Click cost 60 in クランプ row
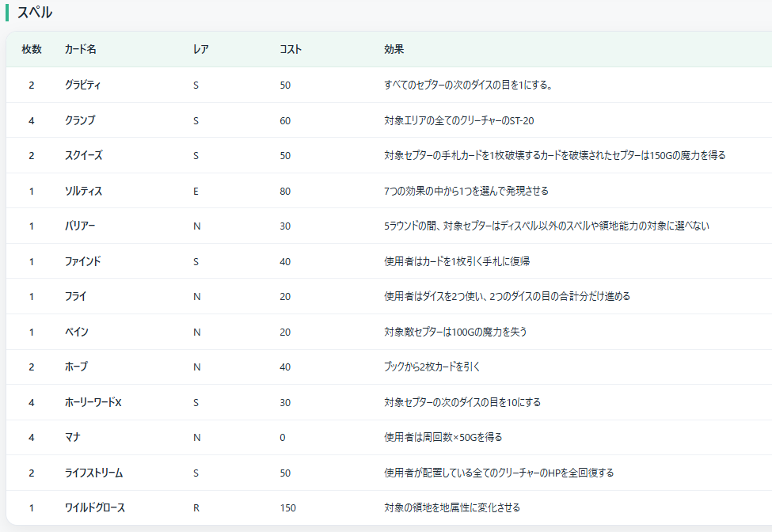 pos(285,120)
